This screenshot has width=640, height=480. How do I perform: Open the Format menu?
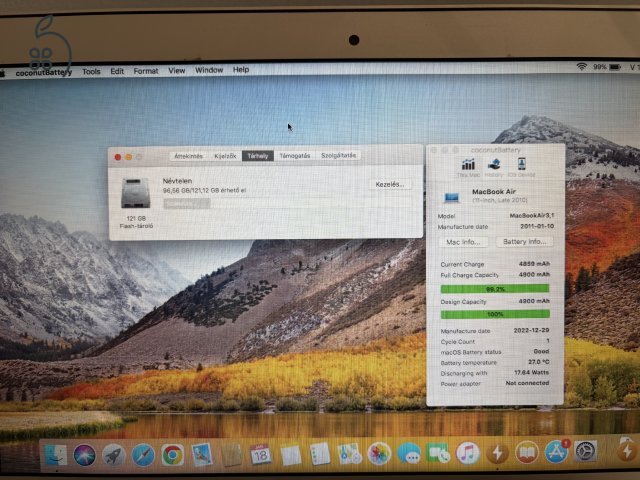[x=146, y=71]
